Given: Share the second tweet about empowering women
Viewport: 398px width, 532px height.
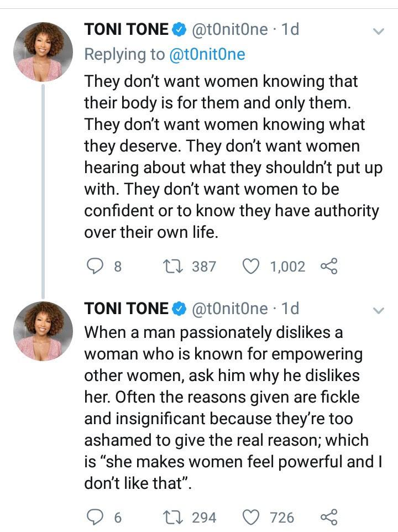Looking at the screenshot, I should [329, 517].
